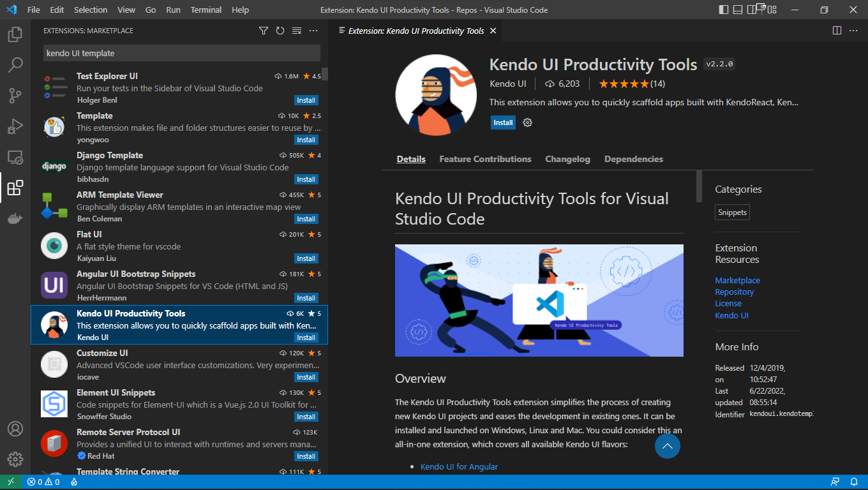Open the Accounts icon in activity bar
868x490 pixels.
tap(15, 429)
